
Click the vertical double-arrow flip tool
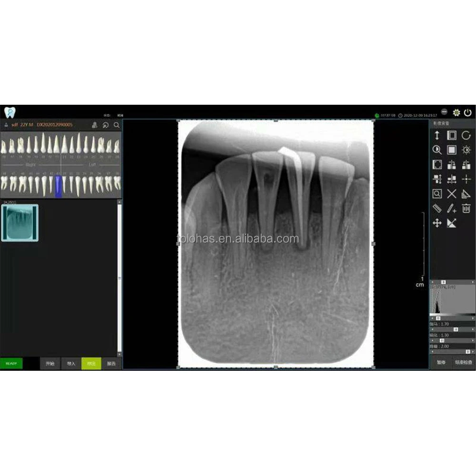pyautogui.click(x=437, y=135)
